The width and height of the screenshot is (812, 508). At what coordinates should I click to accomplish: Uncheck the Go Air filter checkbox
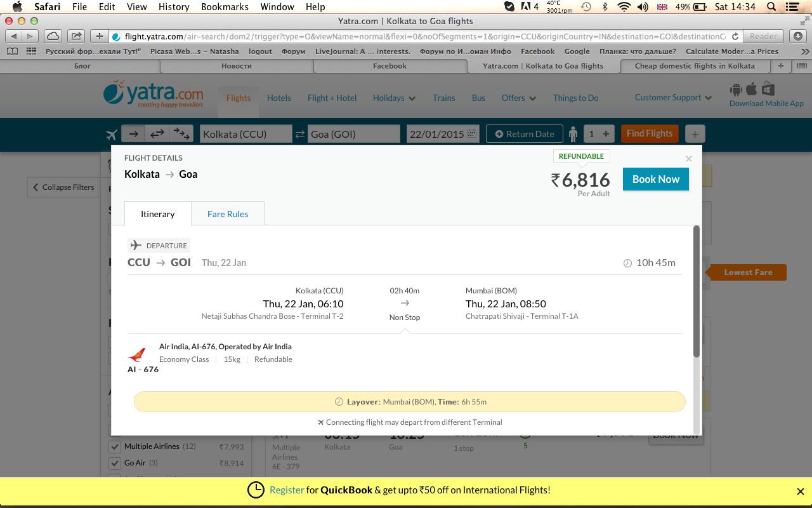pyautogui.click(x=115, y=463)
